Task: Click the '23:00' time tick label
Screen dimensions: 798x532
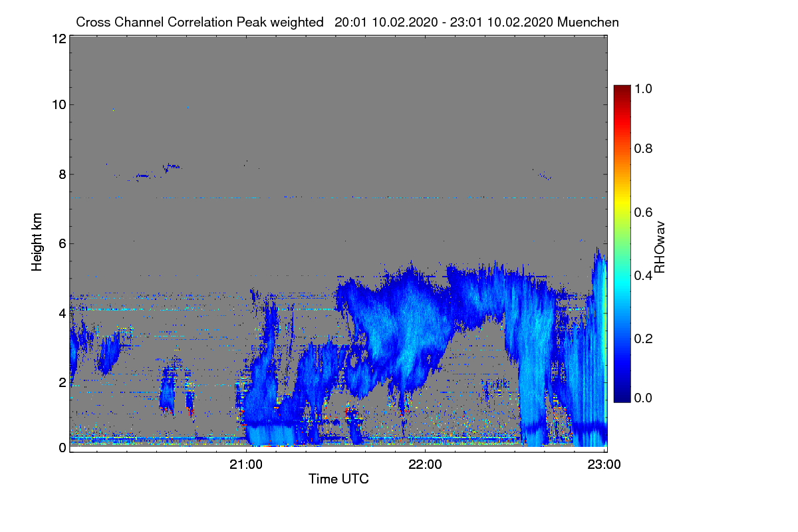Action: click(x=604, y=465)
